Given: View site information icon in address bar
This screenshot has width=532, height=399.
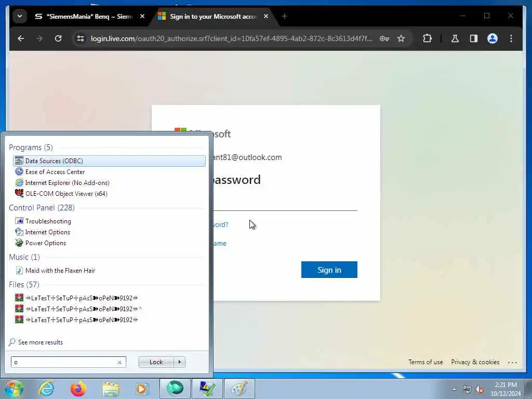Looking at the screenshot, I should pyautogui.click(x=81, y=38).
